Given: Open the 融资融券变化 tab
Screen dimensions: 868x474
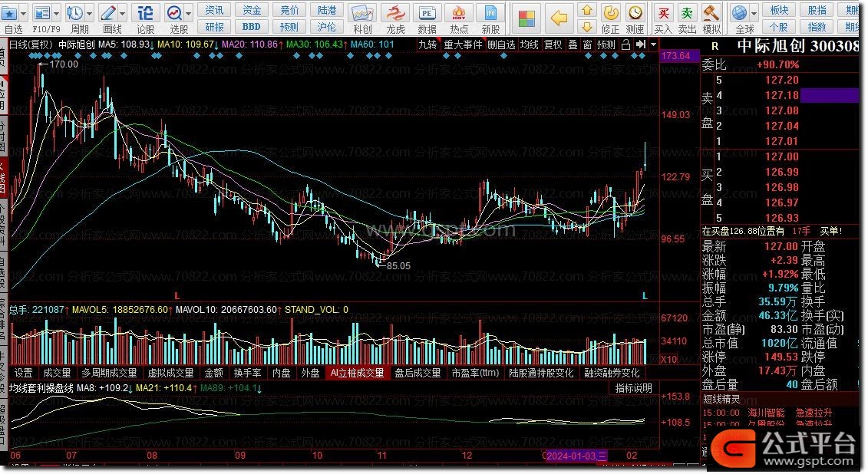Looking at the screenshot, I should (612, 374).
